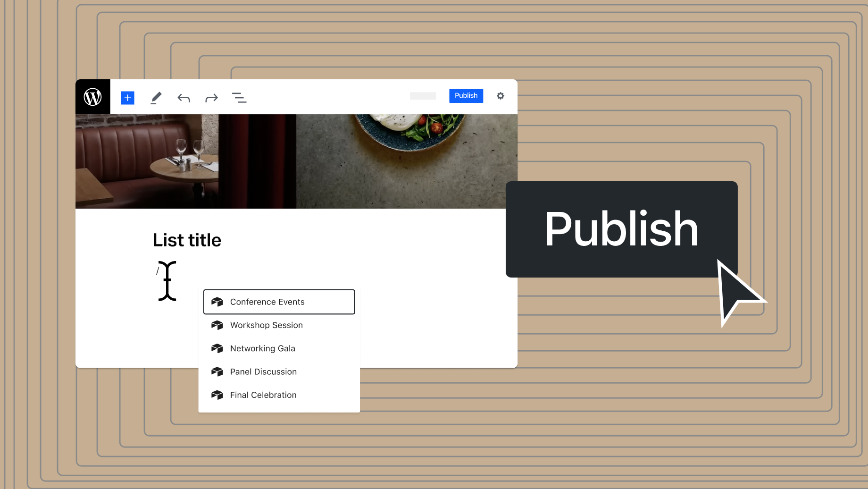Click the block icon beside Final Celebration
This screenshot has height=489, width=868.
click(217, 395)
